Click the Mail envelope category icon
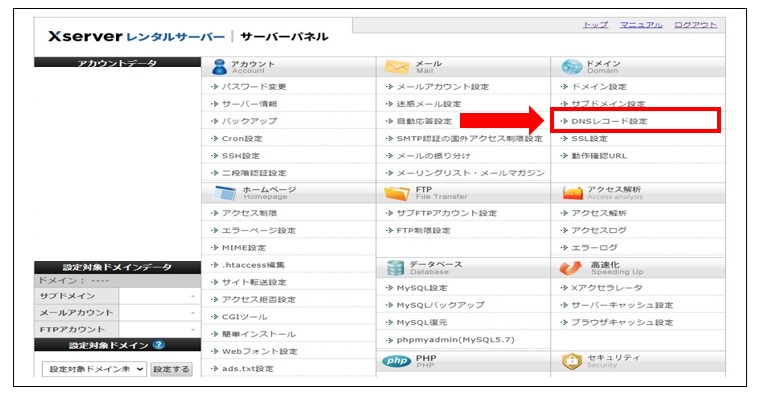758x394 pixels. point(396,67)
